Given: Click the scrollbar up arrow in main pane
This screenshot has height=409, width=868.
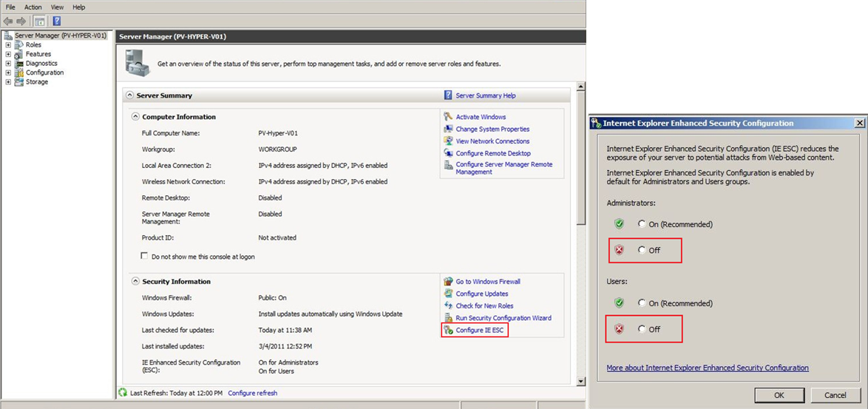Looking at the screenshot, I should pyautogui.click(x=580, y=87).
